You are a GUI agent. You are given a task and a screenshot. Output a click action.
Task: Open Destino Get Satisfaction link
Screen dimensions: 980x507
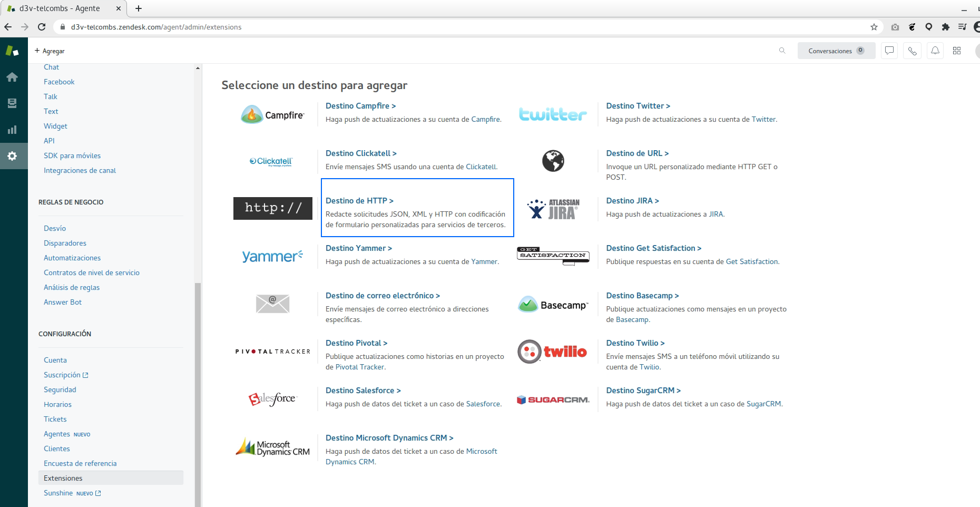click(653, 248)
